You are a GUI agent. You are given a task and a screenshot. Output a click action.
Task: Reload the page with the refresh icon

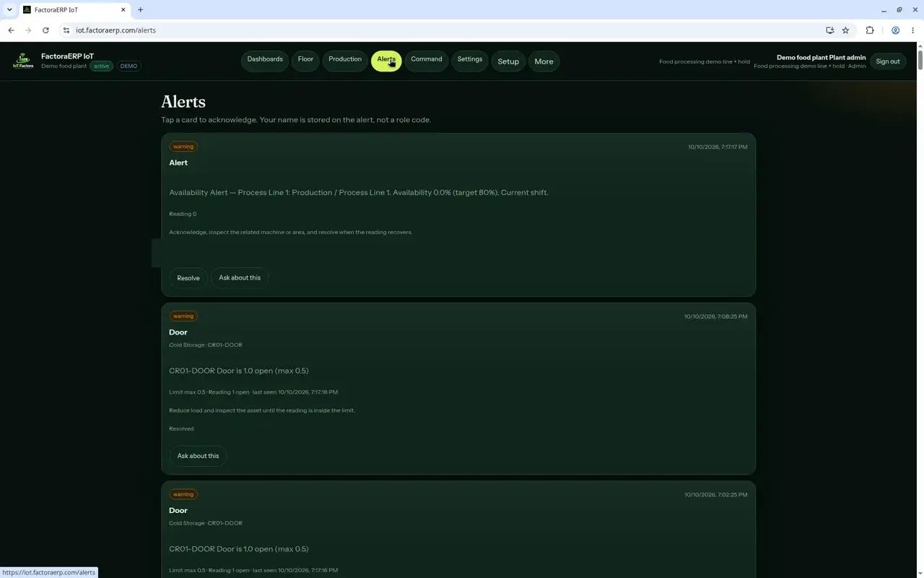coord(45,30)
